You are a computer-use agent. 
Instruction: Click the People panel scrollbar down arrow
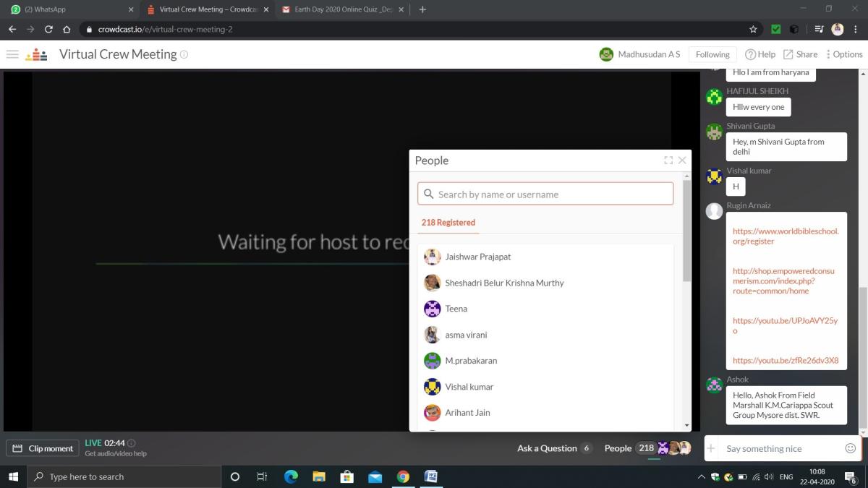686,426
